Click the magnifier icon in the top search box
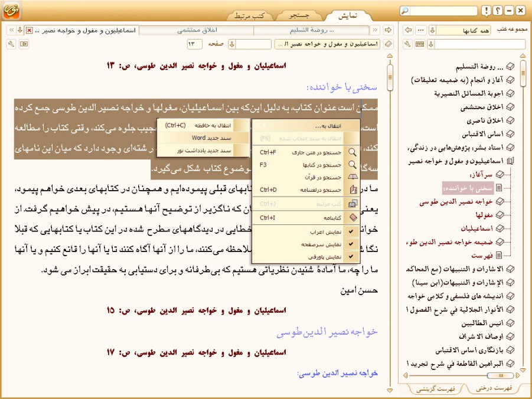This screenshot has width=532, height=399. pos(405,11)
